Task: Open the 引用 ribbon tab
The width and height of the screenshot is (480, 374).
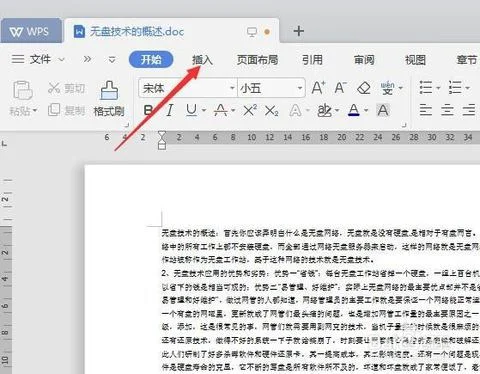Action: coord(312,60)
